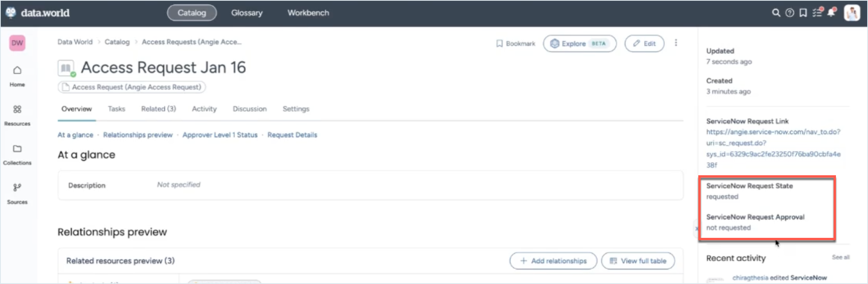Click the Explore BETA button
The height and width of the screenshot is (284, 868).
[579, 43]
